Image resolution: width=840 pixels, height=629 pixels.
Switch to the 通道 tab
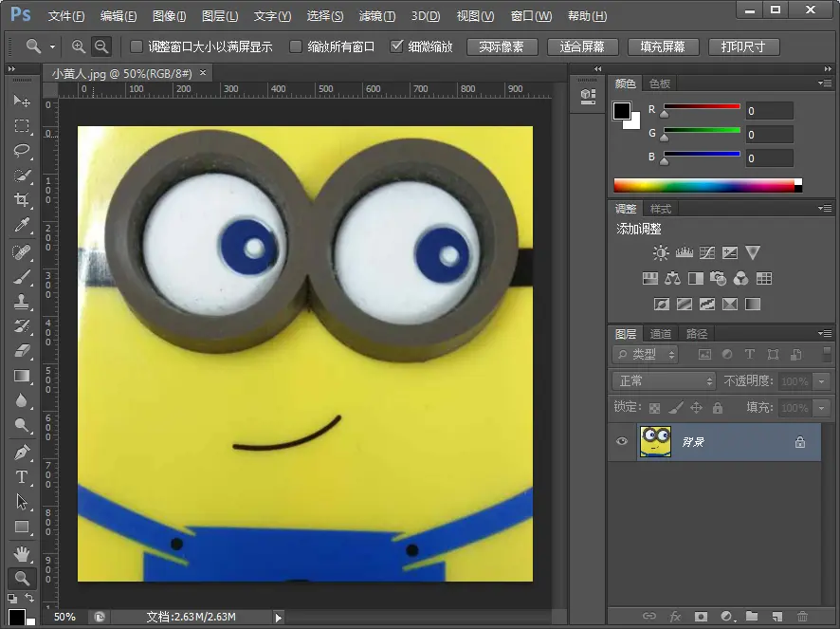(x=661, y=334)
